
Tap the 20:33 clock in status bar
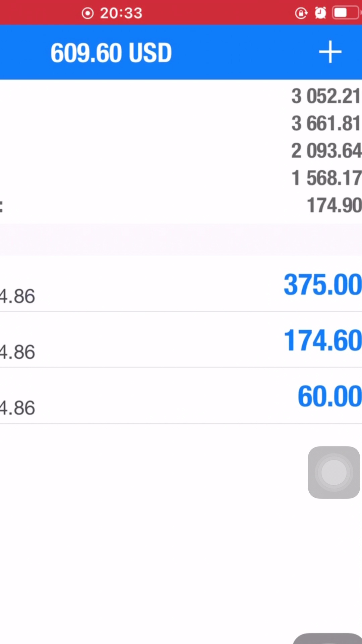[x=121, y=13]
